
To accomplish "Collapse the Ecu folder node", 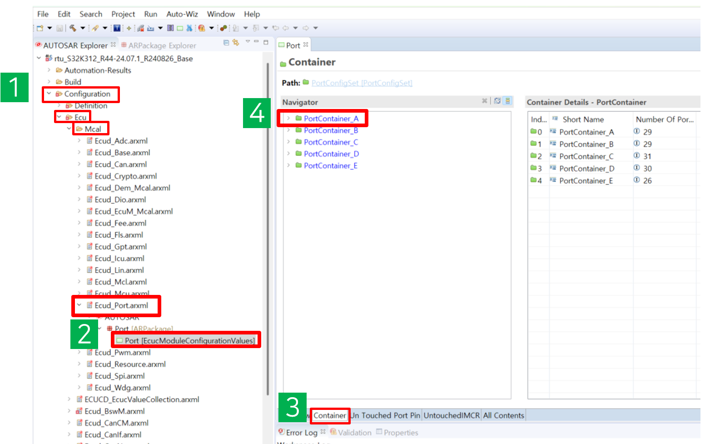I will 59,117.
